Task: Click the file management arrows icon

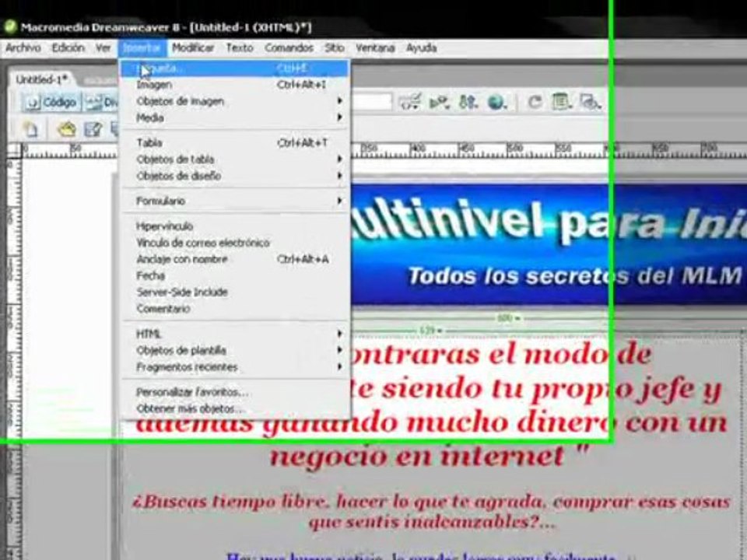Action: coord(468,102)
